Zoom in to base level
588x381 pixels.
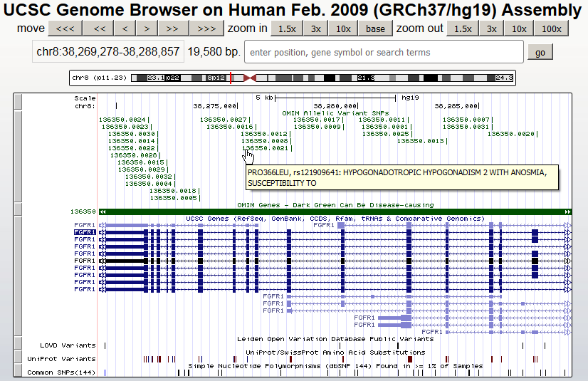click(375, 28)
